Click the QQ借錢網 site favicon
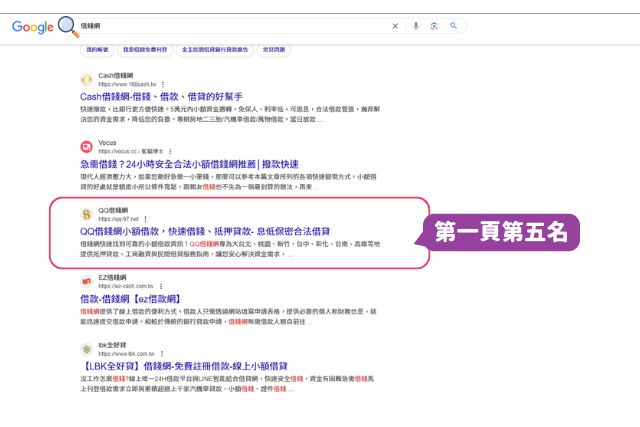This screenshot has height=427, width=640. 87,214
